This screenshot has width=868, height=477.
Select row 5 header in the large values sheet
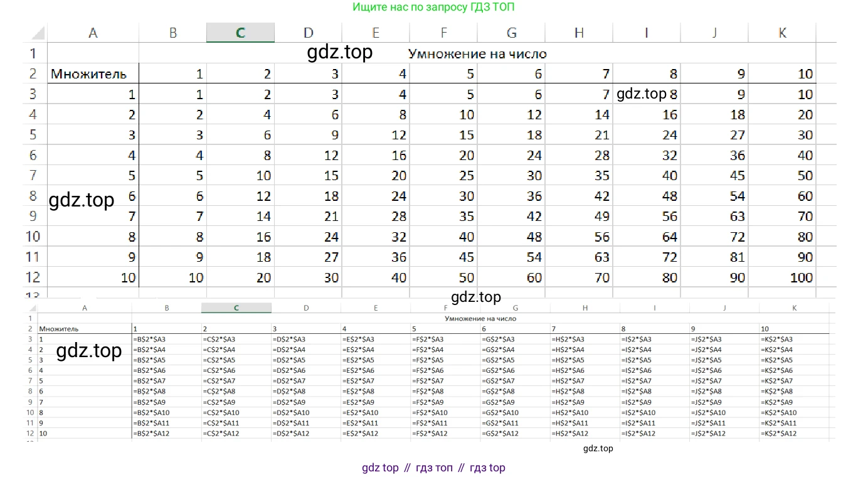pyautogui.click(x=32, y=134)
